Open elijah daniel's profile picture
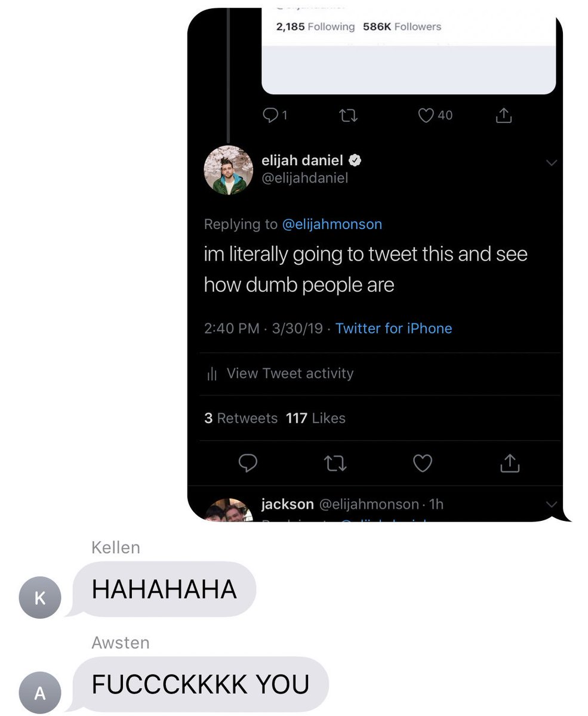Image resolution: width=588 pixels, height=716 pixels. (229, 170)
